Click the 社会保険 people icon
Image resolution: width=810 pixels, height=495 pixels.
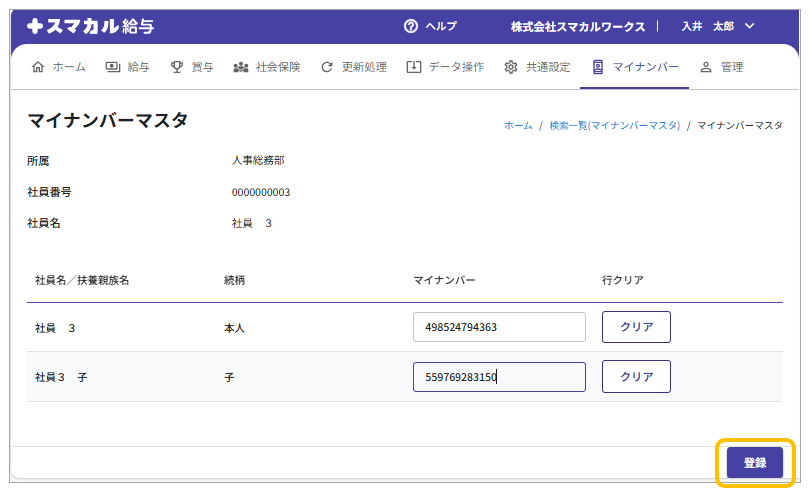coord(240,67)
